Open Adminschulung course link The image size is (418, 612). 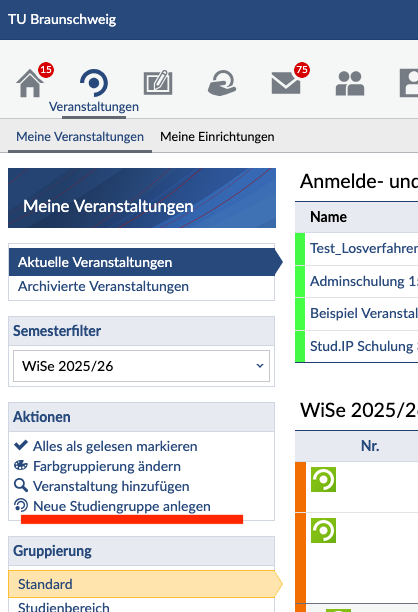point(364,281)
